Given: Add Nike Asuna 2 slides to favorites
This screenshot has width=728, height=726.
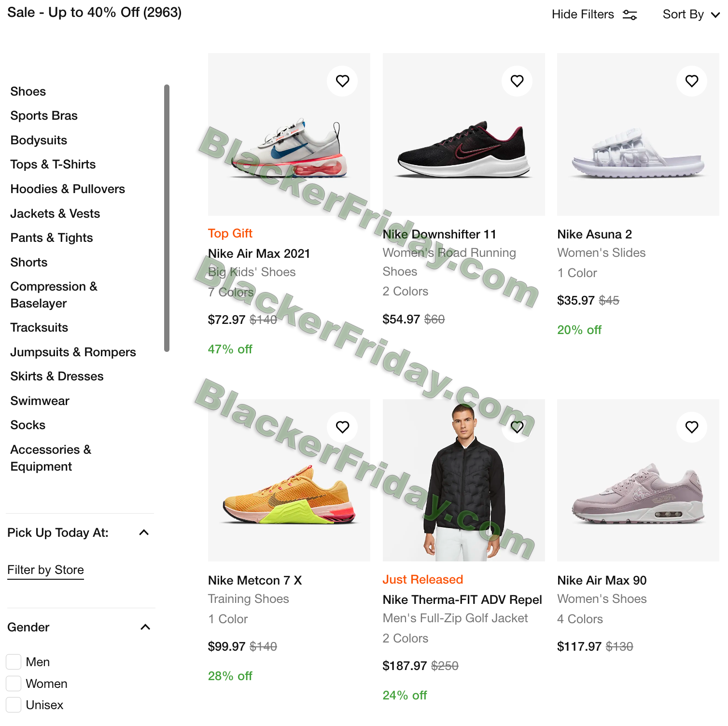Looking at the screenshot, I should 692,81.
